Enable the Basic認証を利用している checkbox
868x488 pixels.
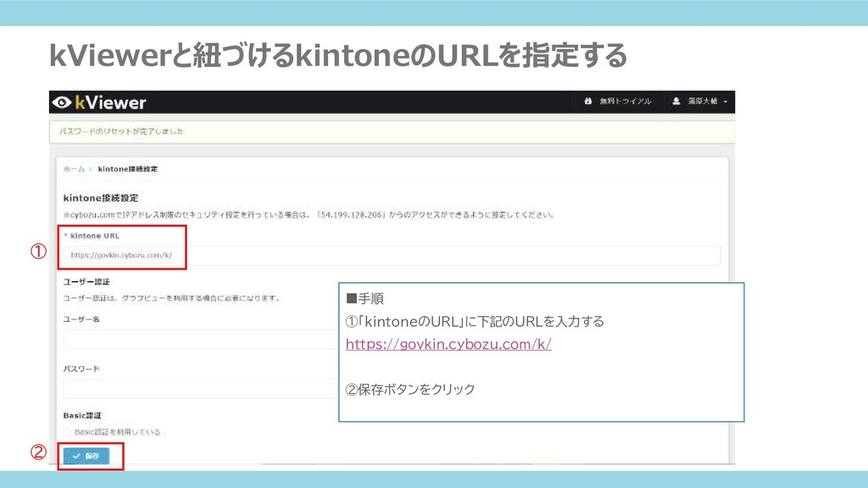point(67,432)
